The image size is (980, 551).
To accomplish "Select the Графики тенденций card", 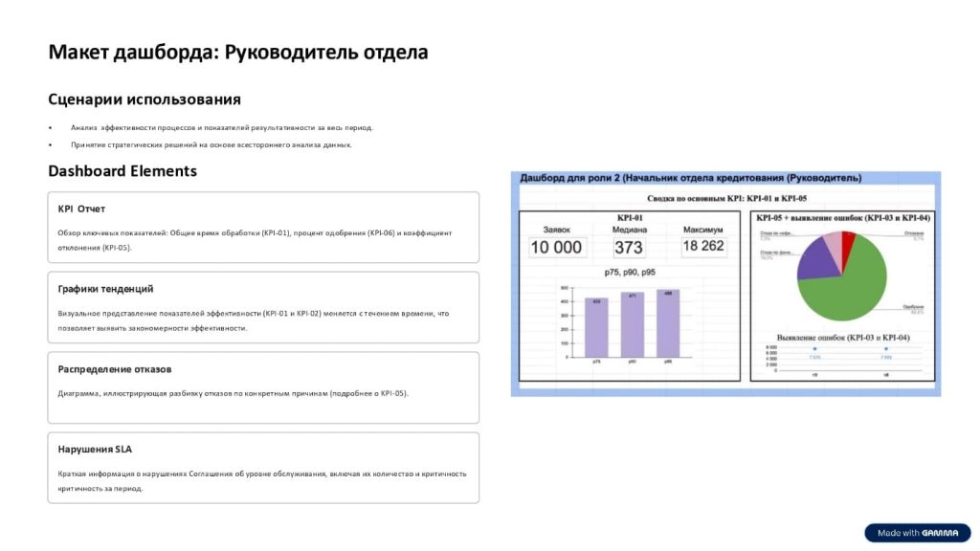I will point(263,307).
